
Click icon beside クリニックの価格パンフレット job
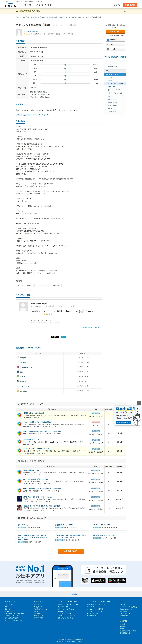tap(19, 424)
